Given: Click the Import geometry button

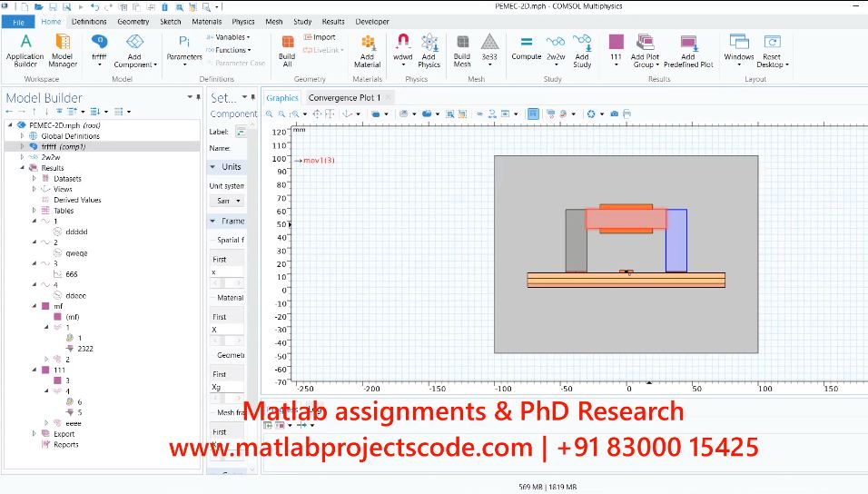Looking at the screenshot, I should click(320, 37).
